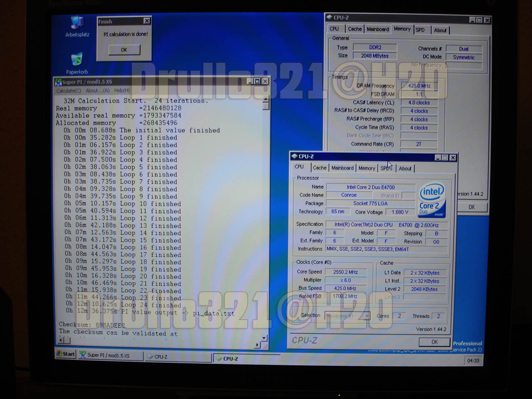Click the DRAM Frequency 425.0 MHz value
This screenshot has height=399, width=532.
click(x=419, y=86)
